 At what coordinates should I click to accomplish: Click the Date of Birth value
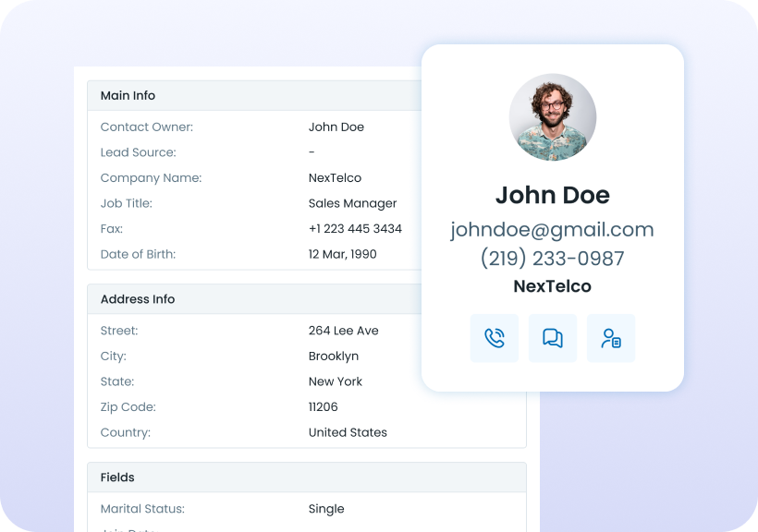coord(342,254)
